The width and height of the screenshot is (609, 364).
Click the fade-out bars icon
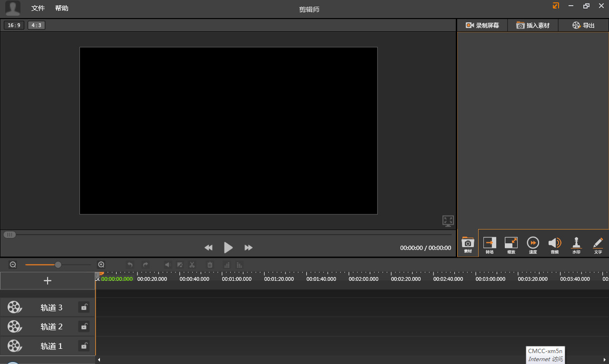pyautogui.click(x=239, y=265)
